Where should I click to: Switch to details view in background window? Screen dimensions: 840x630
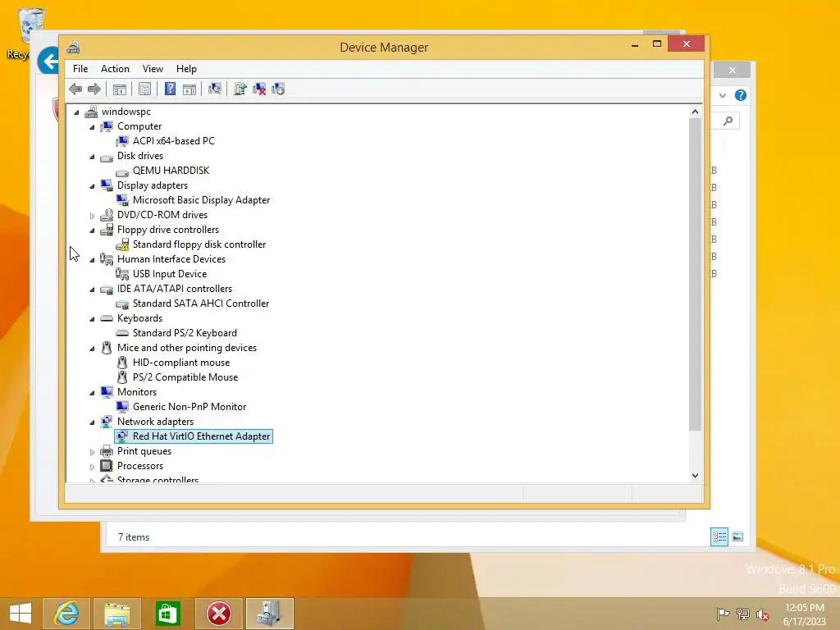[x=719, y=536]
